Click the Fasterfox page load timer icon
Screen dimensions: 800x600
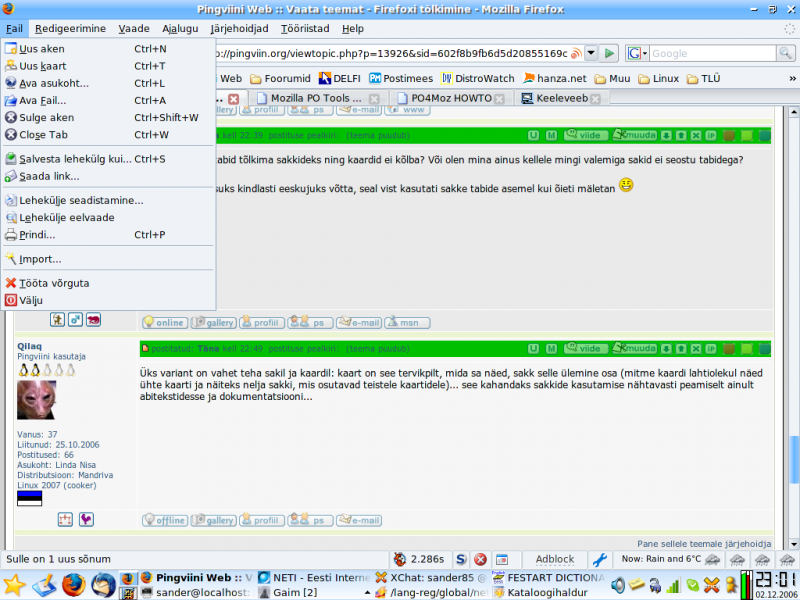[399, 559]
